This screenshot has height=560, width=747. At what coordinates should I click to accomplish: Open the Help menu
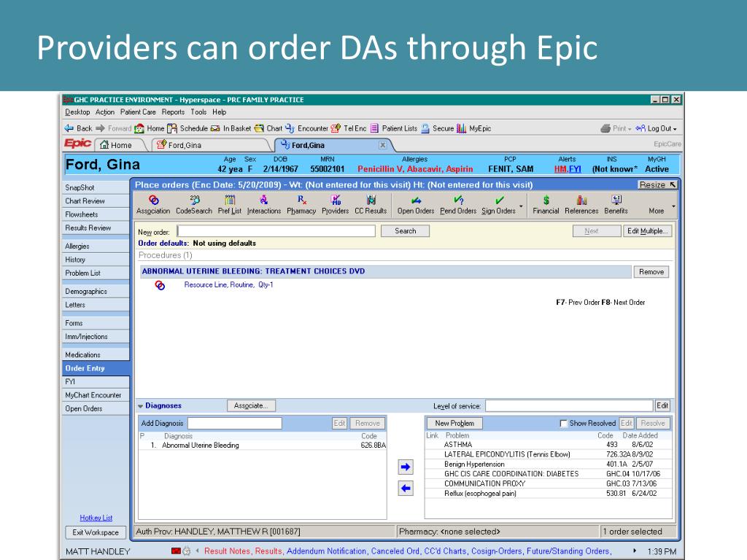[x=219, y=112]
